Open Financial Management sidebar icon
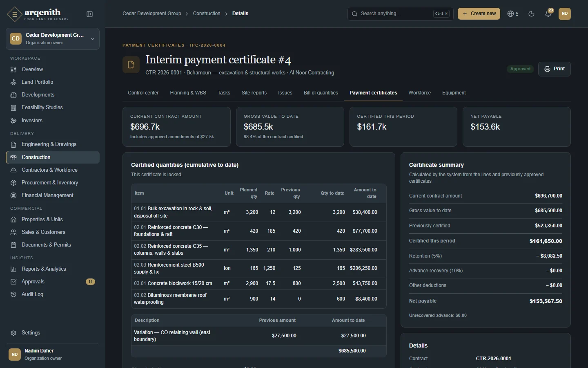 tap(13, 195)
